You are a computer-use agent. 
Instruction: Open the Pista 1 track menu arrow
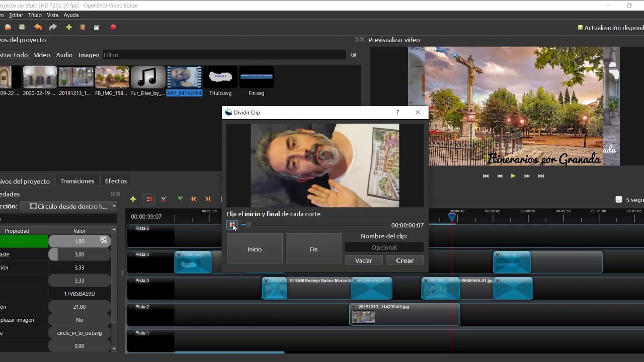coord(131,333)
